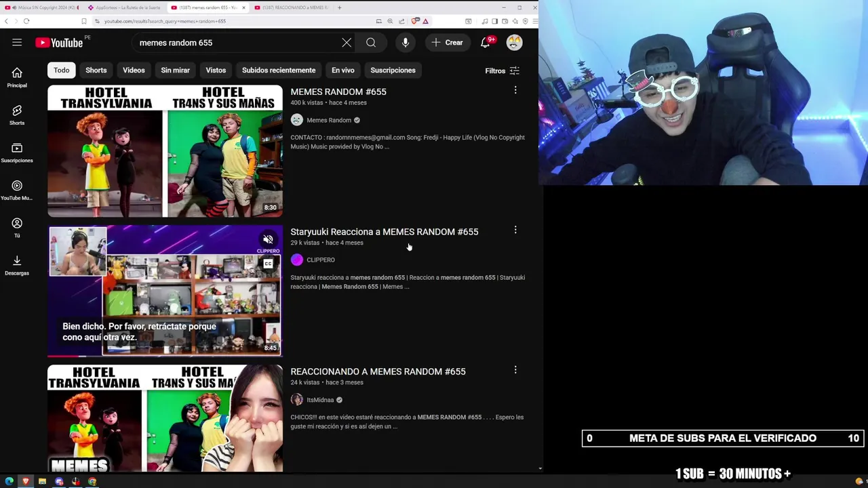Select the Sin mirar filter chip

click(x=175, y=70)
